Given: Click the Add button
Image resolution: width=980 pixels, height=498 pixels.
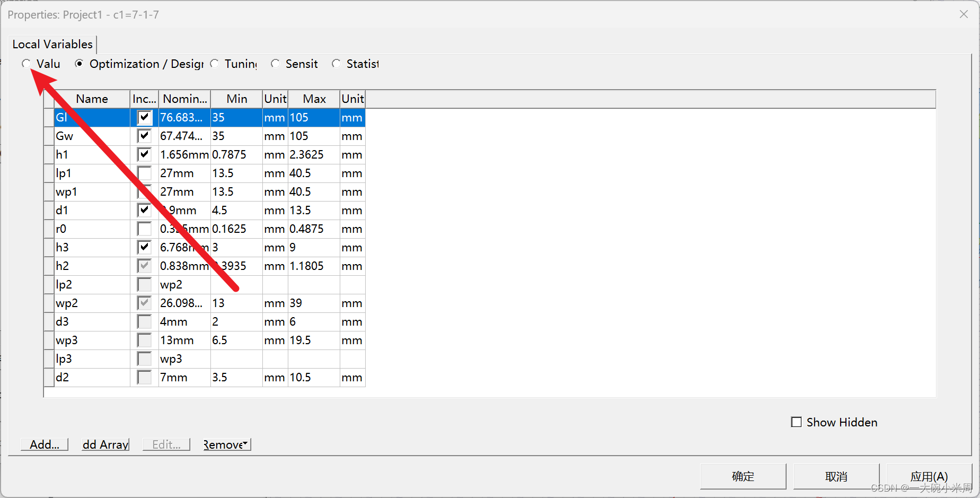Looking at the screenshot, I should click(x=43, y=444).
